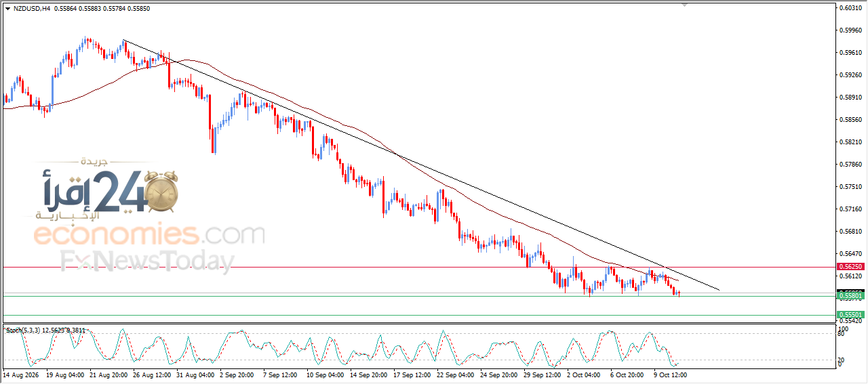
Task: Click the stochastic scale value 100
Action: click(844, 328)
